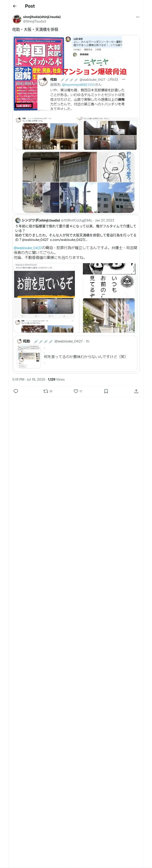Click the sinnjituda(shinji.tsuda) display name
152x868 pixels.
[x=42, y=16]
